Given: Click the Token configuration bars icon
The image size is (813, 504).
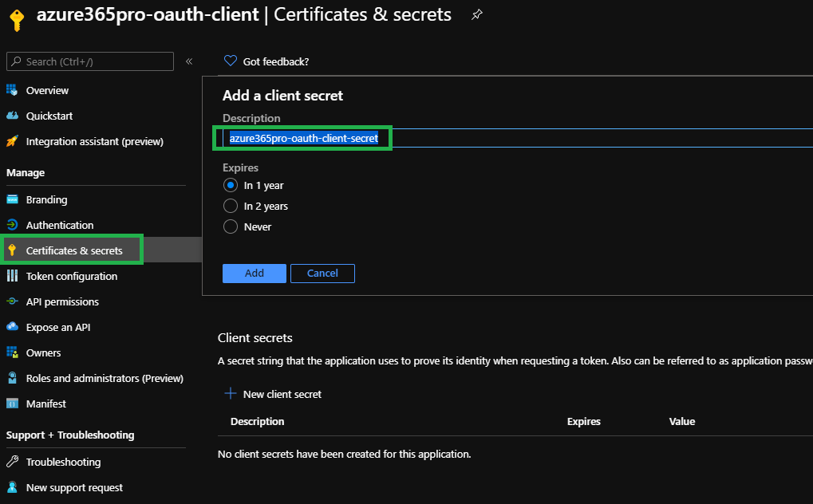Looking at the screenshot, I should pos(12,276).
